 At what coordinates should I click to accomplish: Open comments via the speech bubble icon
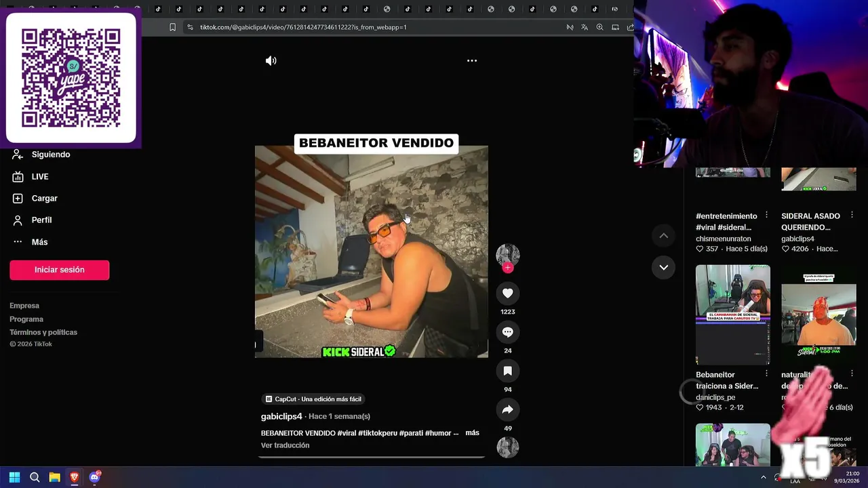507,332
